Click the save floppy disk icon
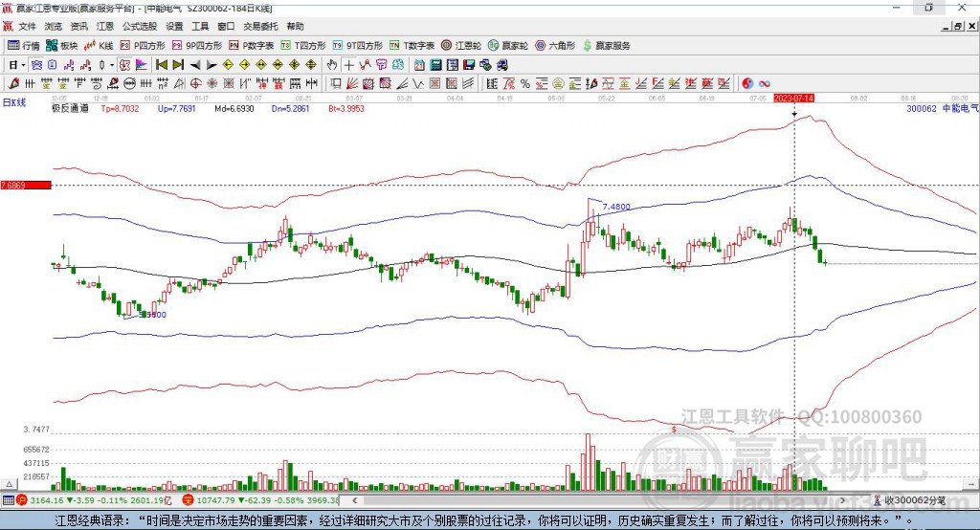The width and height of the screenshot is (980, 530). [x=469, y=65]
